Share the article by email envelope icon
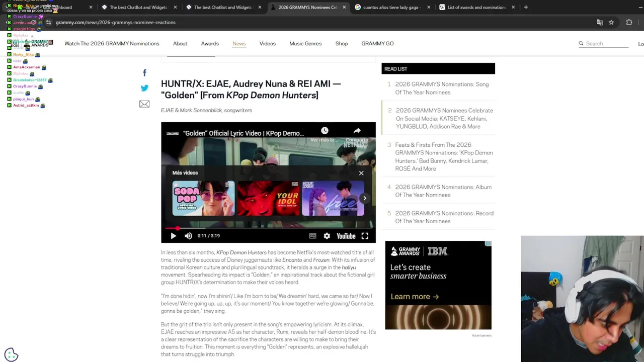 144,104
